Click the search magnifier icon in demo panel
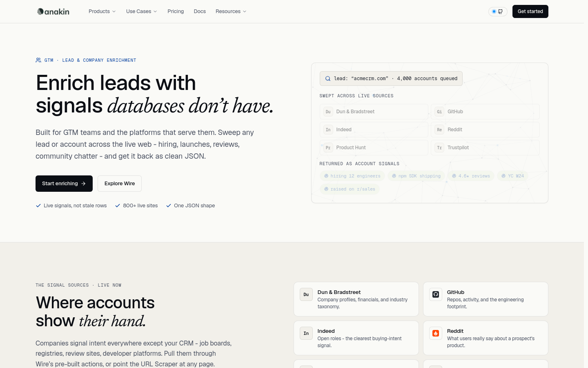The image size is (588, 368). click(327, 79)
